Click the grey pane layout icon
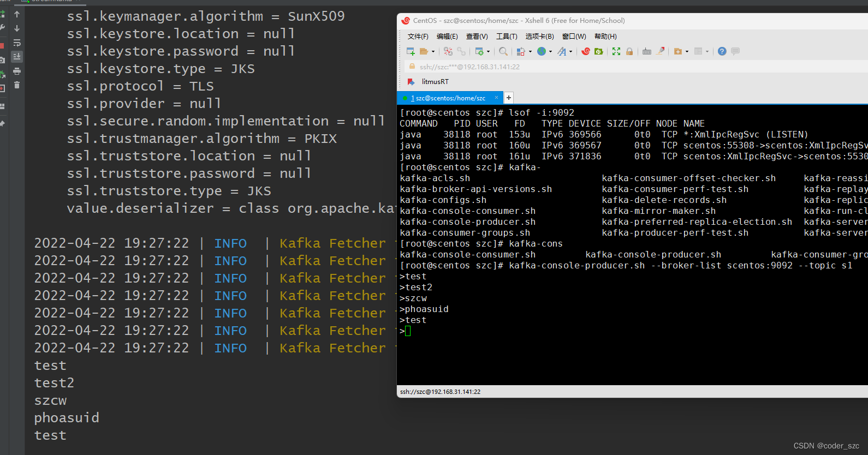 (x=698, y=51)
